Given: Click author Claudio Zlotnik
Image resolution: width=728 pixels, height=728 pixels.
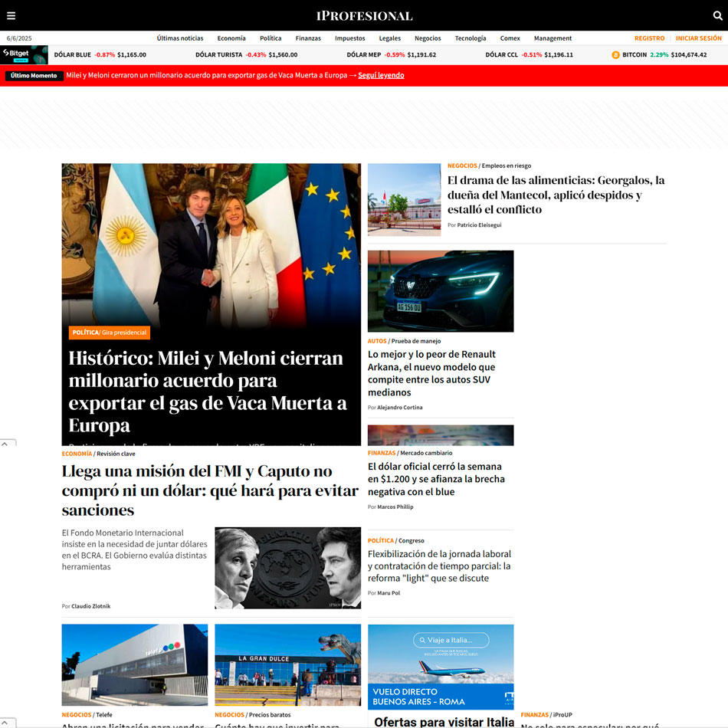Looking at the screenshot, I should click(x=91, y=606).
